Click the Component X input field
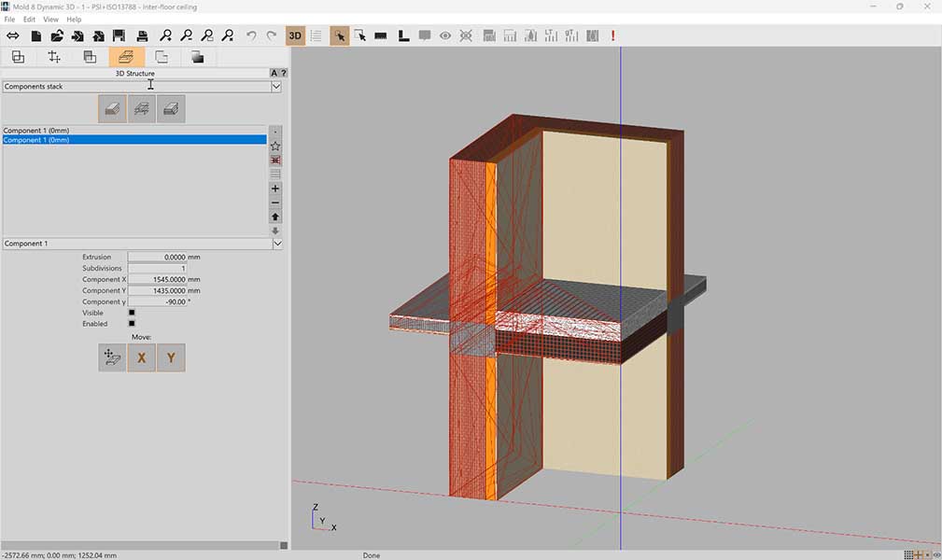This screenshot has width=942, height=560. 156,279
